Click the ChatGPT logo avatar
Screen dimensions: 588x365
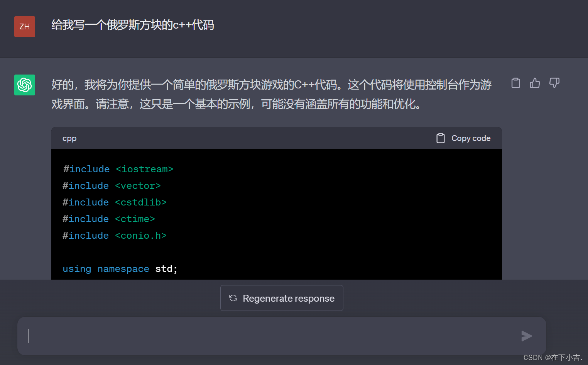click(x=25, y=85)
